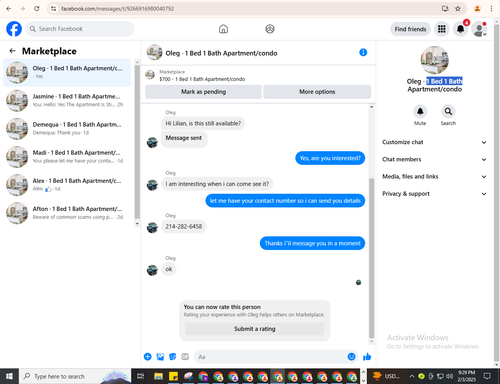
Task: Open more actions plus icon
Action: [147, 357]
